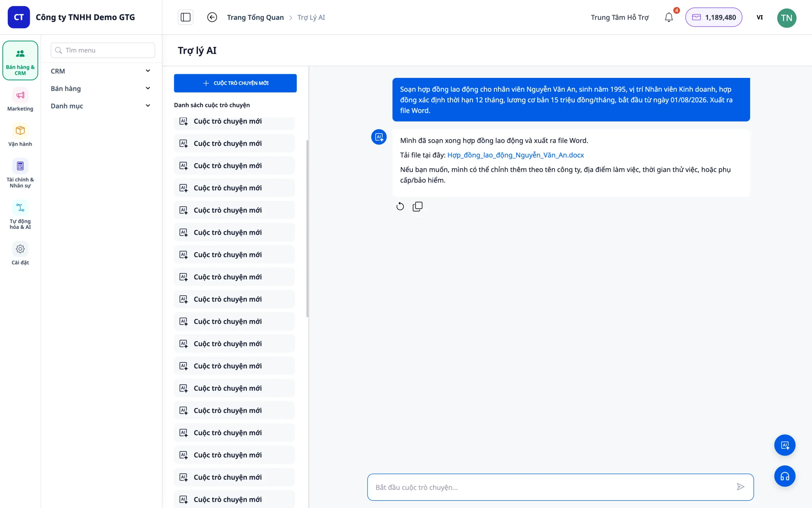Open the floating headset support button

pos(785,476)
